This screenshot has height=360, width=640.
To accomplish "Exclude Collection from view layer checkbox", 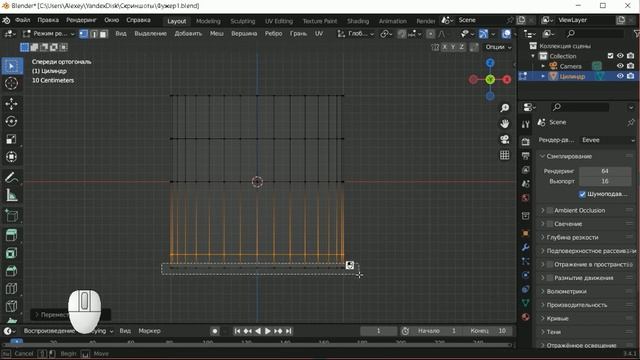I will click(x=611, y=56).
